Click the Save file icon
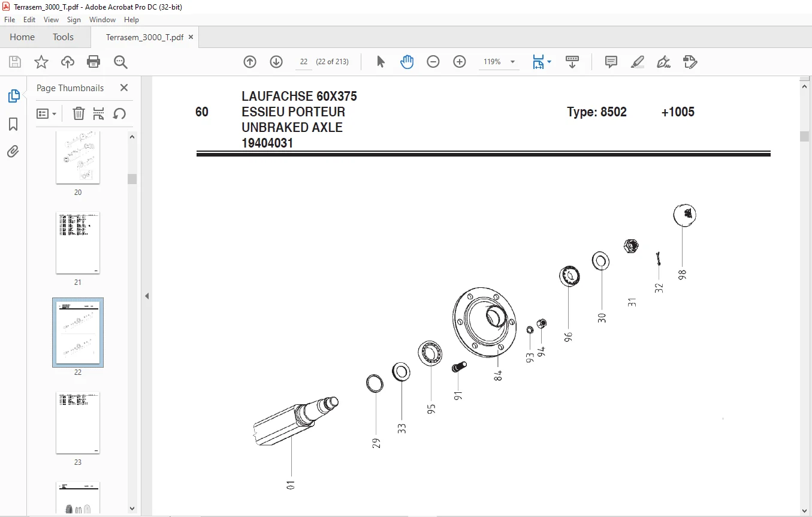This screenshot has height=517, width=812. click(x=14, y=62)
